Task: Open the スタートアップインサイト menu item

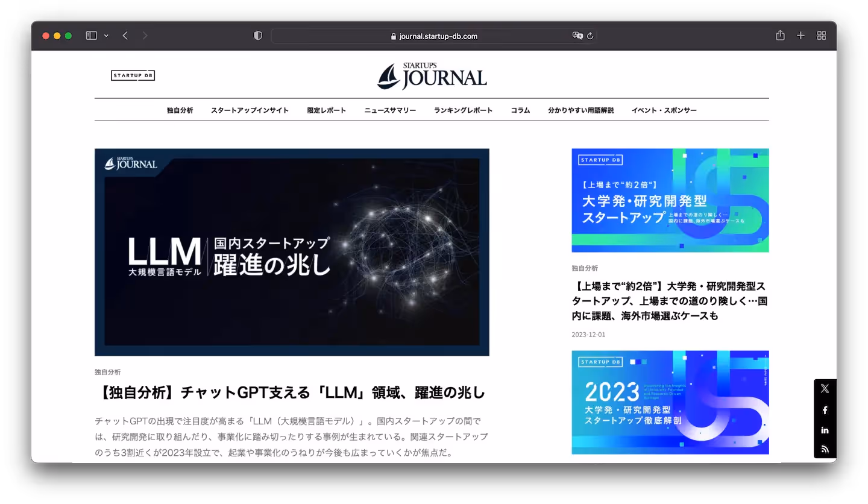Action: tap(250, 110)
